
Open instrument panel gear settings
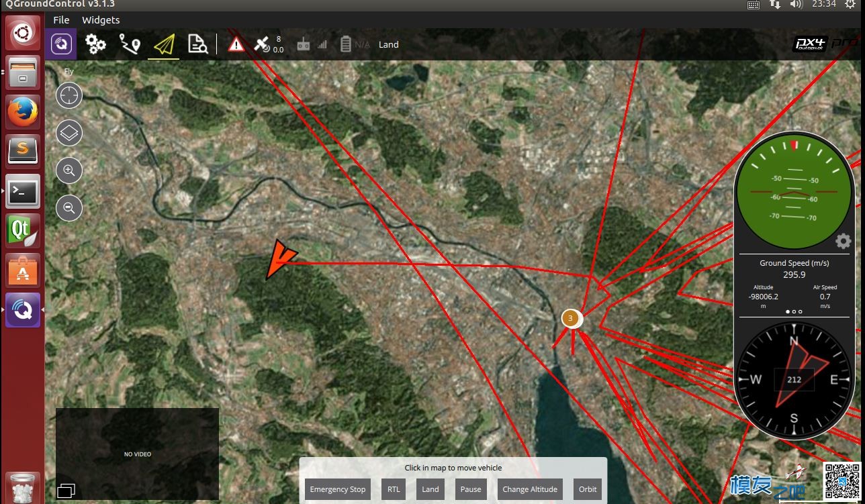[843, 242]
